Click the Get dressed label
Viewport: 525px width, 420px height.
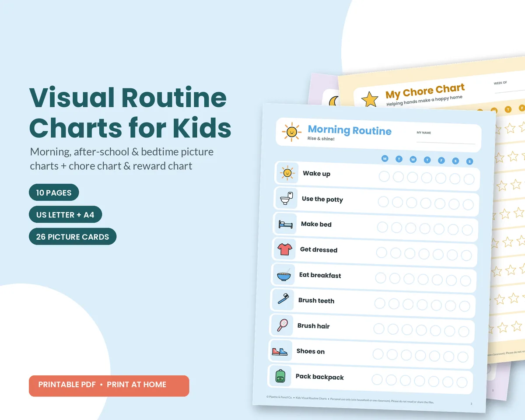tap(318, 250)
